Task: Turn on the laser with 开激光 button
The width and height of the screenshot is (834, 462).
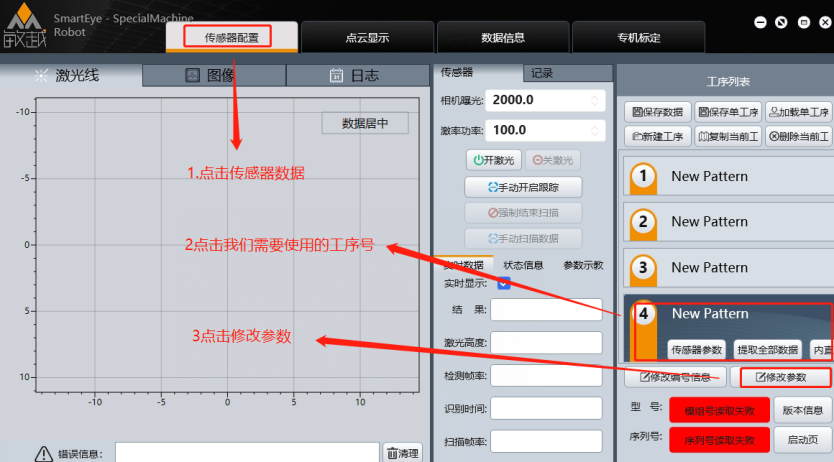Action: (x=493, y=160)
